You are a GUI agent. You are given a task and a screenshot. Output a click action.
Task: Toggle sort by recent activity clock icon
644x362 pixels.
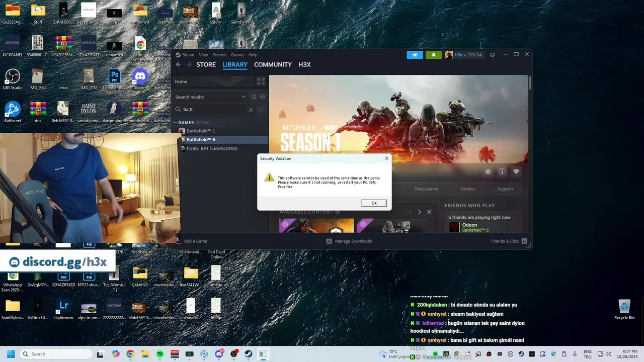pyautogui.click(x=254, y=97)
